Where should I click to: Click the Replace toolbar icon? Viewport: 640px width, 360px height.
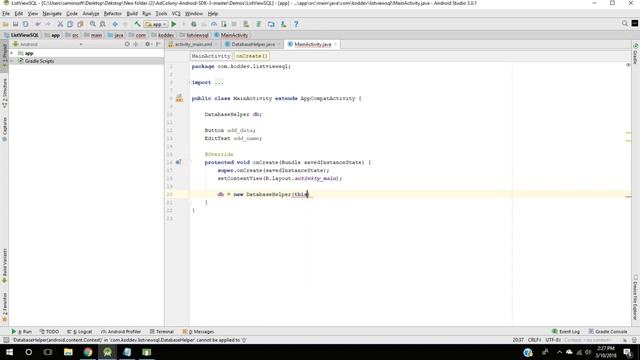(x=102, y=24)
